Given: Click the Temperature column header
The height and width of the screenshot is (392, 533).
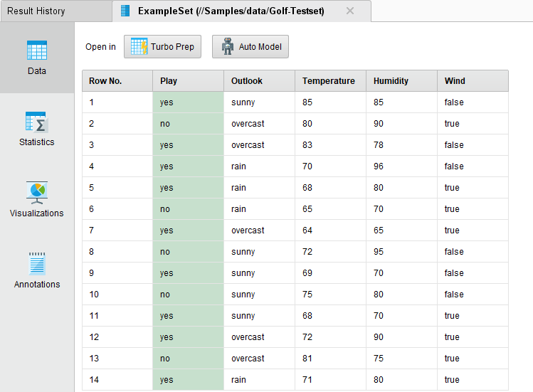Looking at the screenshot, I should click(x=330, y=81).
